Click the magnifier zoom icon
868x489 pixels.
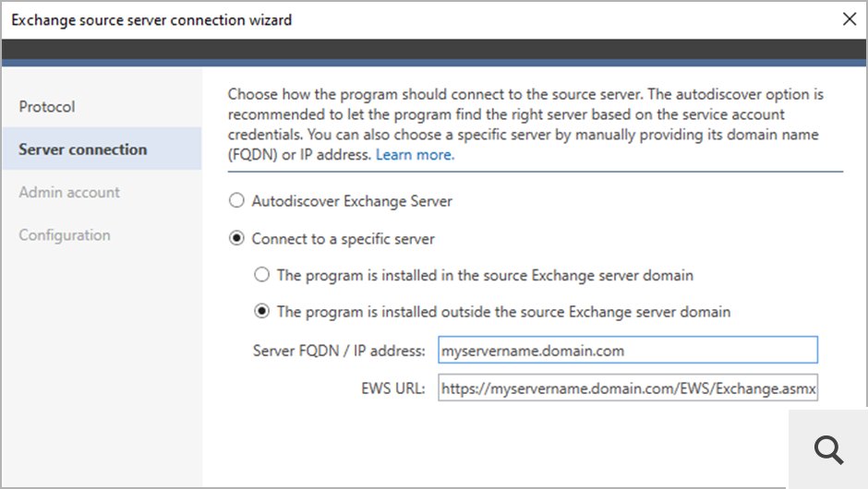tap(828, 449)
